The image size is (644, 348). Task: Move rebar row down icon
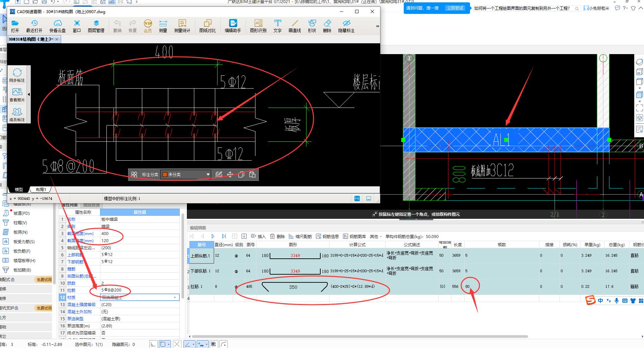244,236
